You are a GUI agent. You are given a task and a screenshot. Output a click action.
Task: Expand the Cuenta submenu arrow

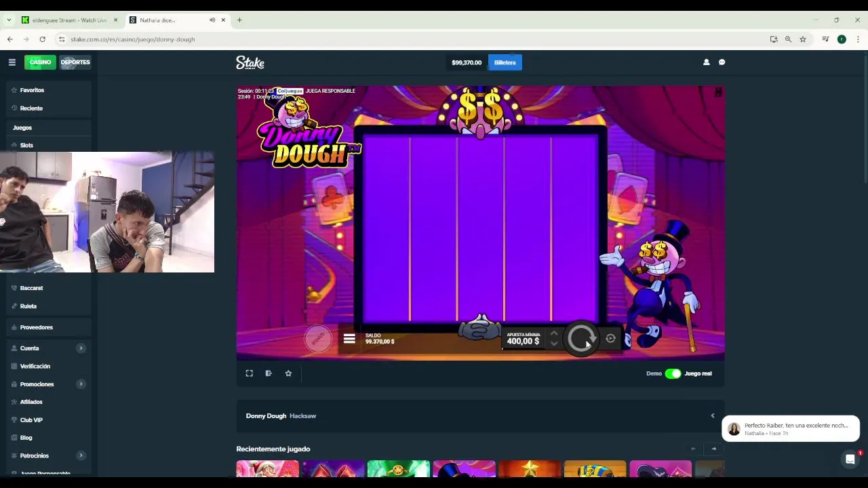click(81, 348)
